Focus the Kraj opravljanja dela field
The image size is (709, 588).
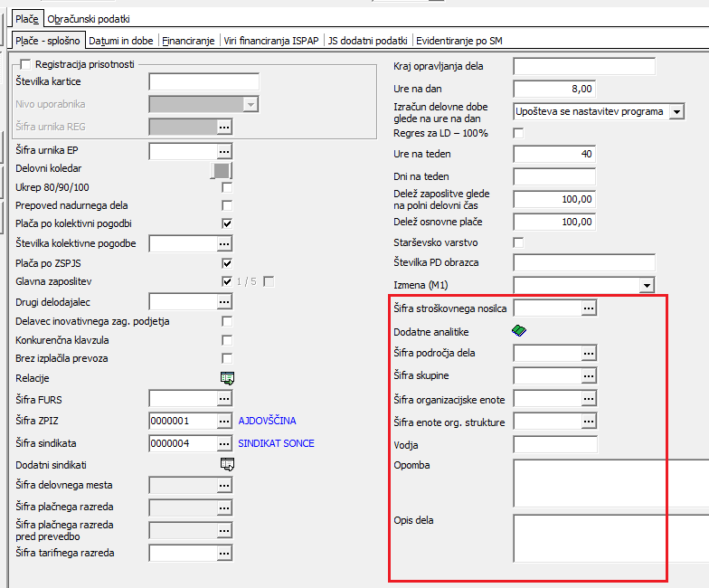tap(584, 66)
